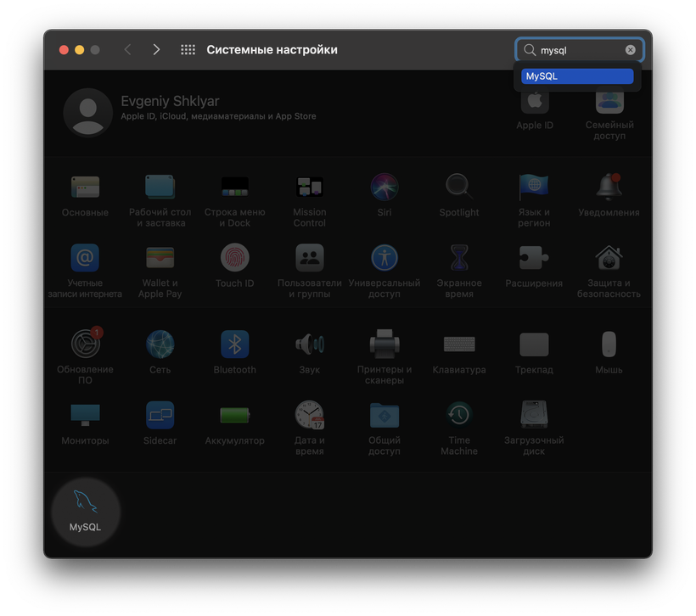Open software update pane with badge

[85, 344]
